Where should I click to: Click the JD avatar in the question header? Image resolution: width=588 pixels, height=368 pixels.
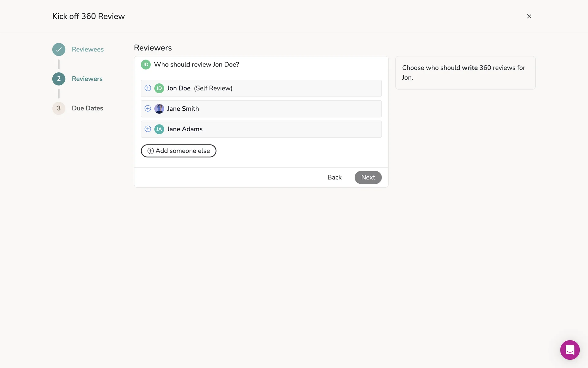(x=145, y=65)
